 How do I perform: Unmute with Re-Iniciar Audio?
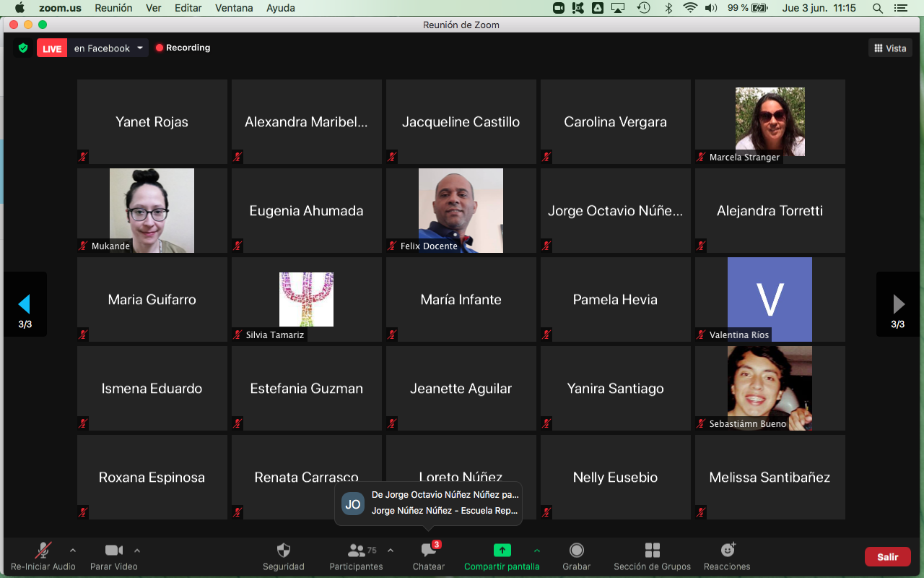(43, 551)
